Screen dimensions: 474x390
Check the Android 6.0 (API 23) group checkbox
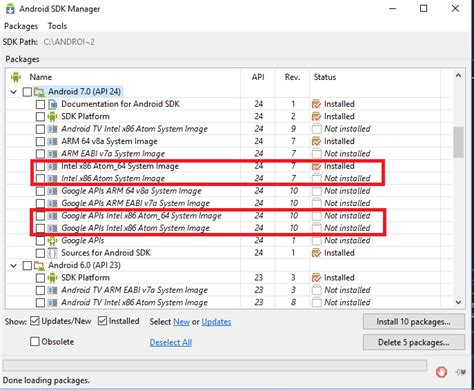(27, 265)
